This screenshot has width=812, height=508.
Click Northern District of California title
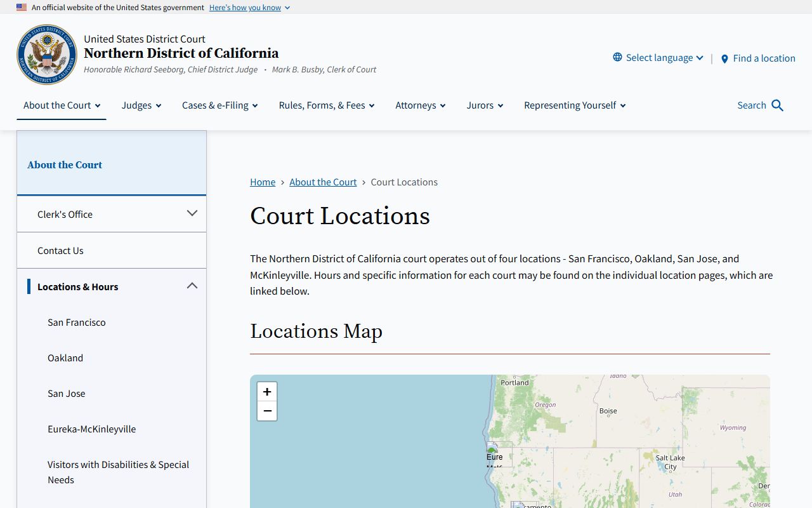(181, 53)
